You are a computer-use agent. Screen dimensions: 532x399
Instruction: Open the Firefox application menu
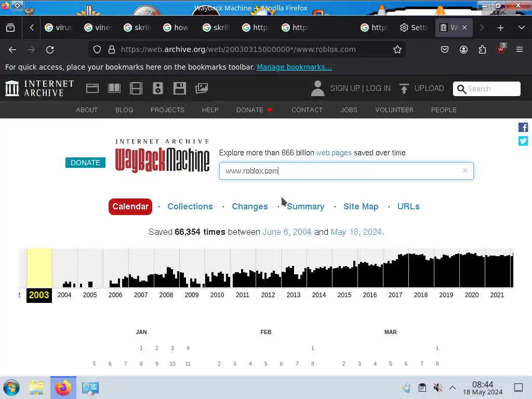point(520,49)
